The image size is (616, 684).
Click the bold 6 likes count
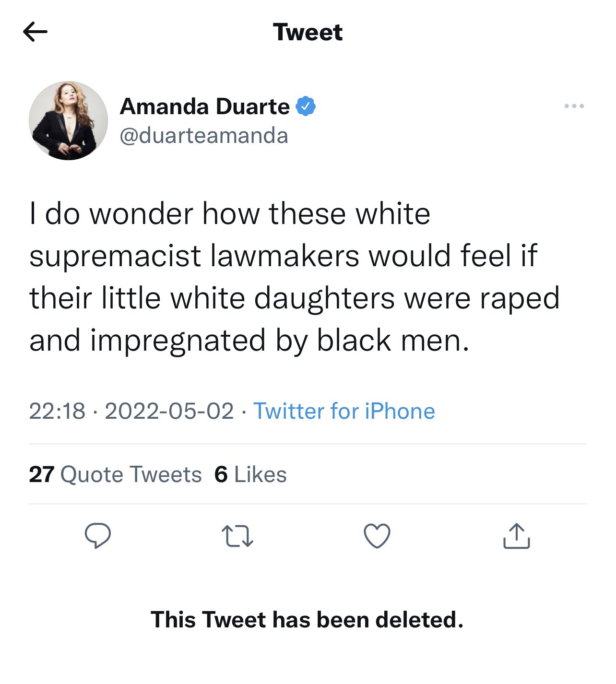tap(221, 474)
